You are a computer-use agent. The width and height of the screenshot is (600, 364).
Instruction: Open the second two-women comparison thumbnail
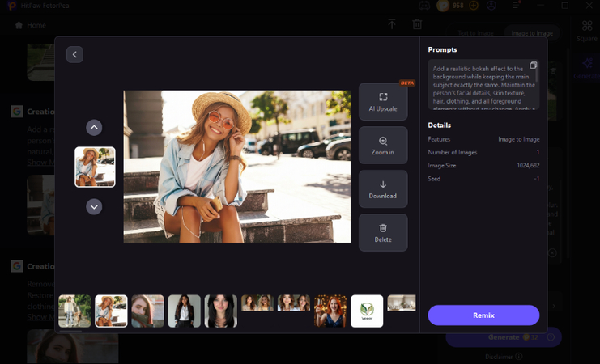[294, 303]
